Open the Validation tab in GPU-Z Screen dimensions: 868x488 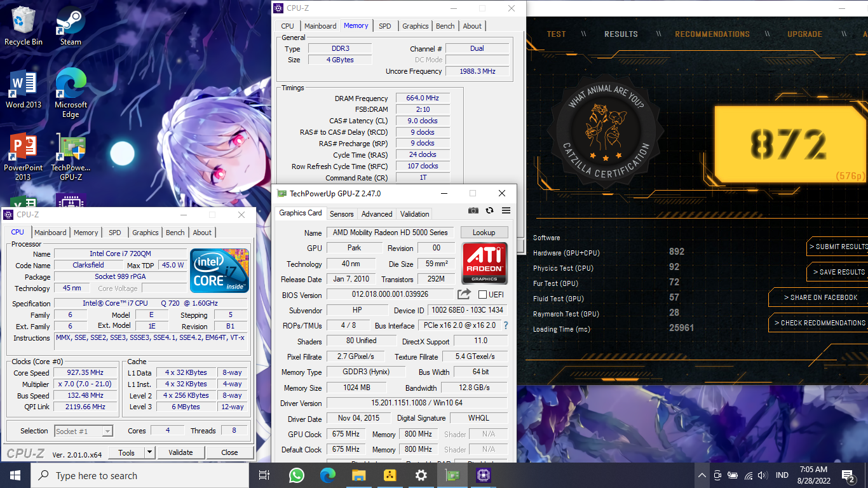click(x=415, y=214)
